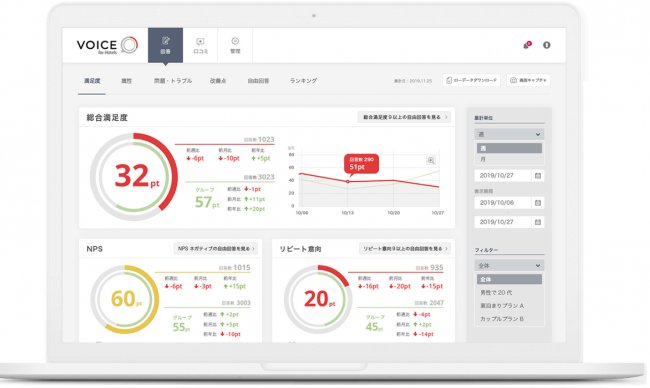
Task: Click the 51pt data point on the chart
Action: pyautogui.click(x=348, y=182)
